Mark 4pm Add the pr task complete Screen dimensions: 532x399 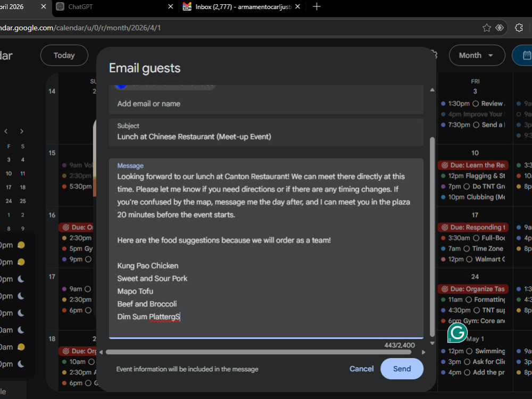(x=467, y=372)
